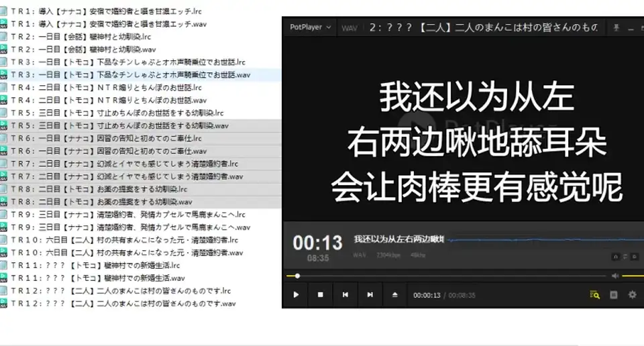Click the Eject/Open file button
The height and width of the screenshot is (346, 644).
point(394,294)
